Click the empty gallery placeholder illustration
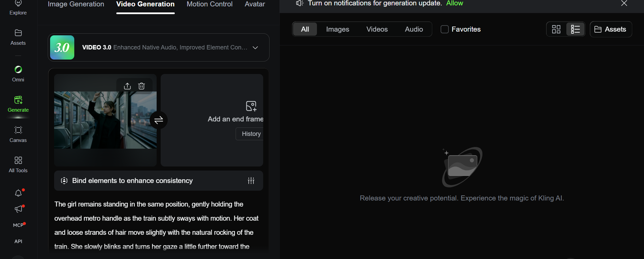Viewport: 644px width, 259px height. [462, 167]
